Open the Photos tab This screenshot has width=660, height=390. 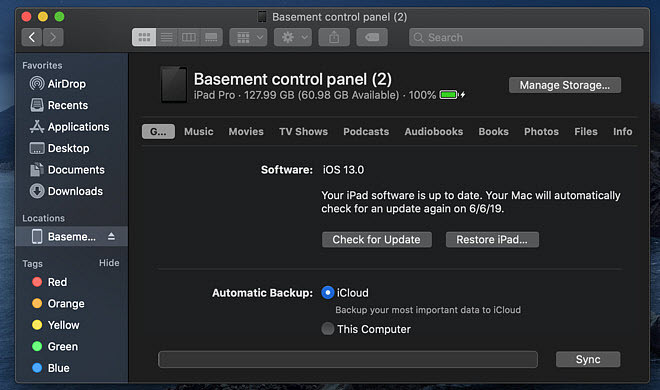541,132
